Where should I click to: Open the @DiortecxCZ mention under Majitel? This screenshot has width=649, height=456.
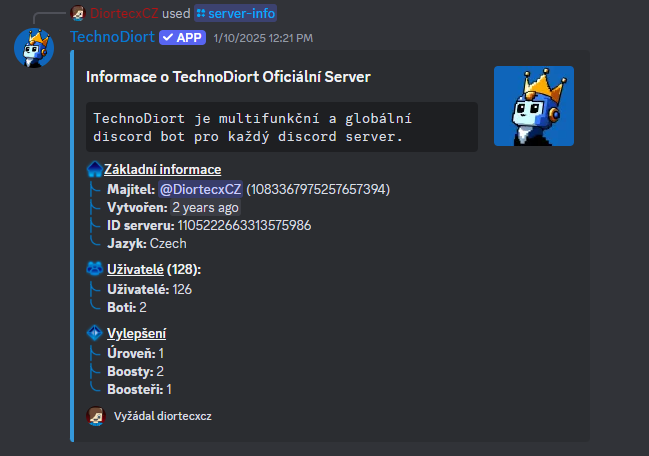pyautogui.click(x=200, y=189)
